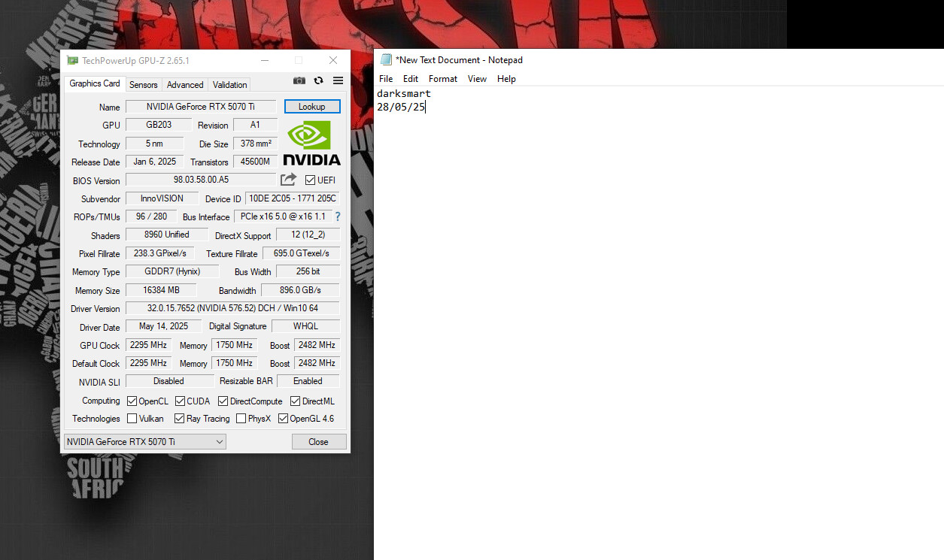The width and height of the screenshot is (944, 560).
Task: Click the Lookup button
Action: coord(312,107)
